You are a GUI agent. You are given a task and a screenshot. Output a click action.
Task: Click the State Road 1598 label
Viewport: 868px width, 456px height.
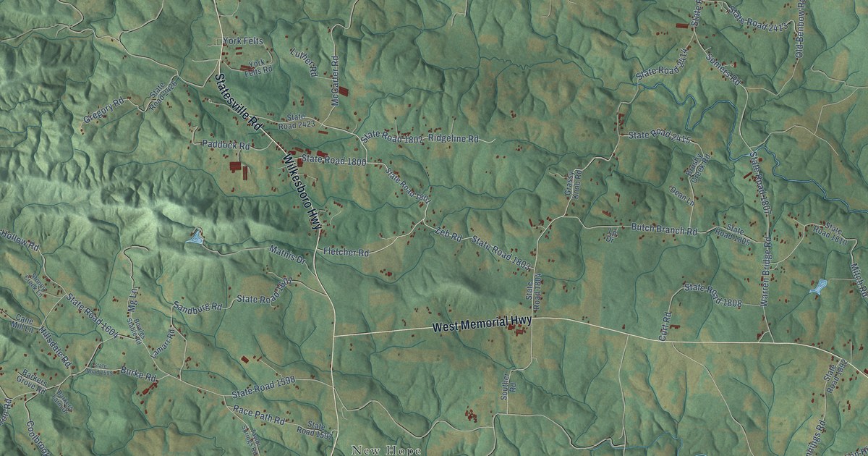[x=264, y=387]
